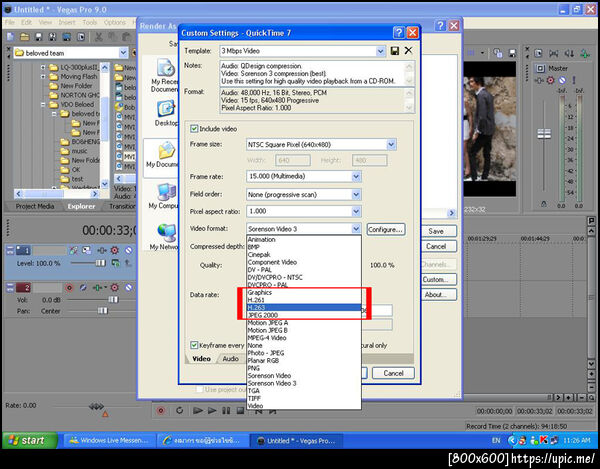Click the New project icon in Vegas toolbar
Screen dimensions: 600x469
(x=10, y=37)
